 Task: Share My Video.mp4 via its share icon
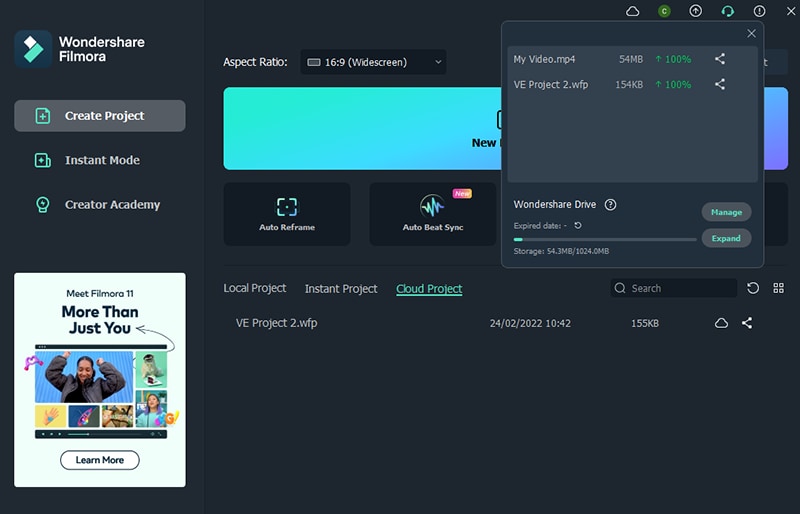coord(719,59)
